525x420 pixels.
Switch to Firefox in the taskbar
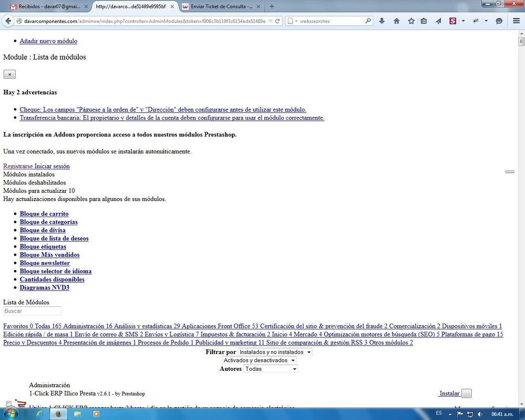click(x=58, y=414)
